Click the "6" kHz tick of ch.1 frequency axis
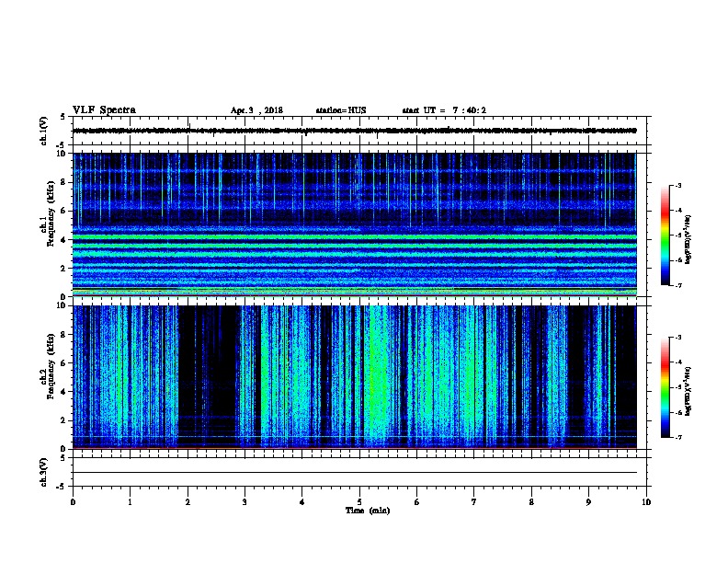 point(63,211)
